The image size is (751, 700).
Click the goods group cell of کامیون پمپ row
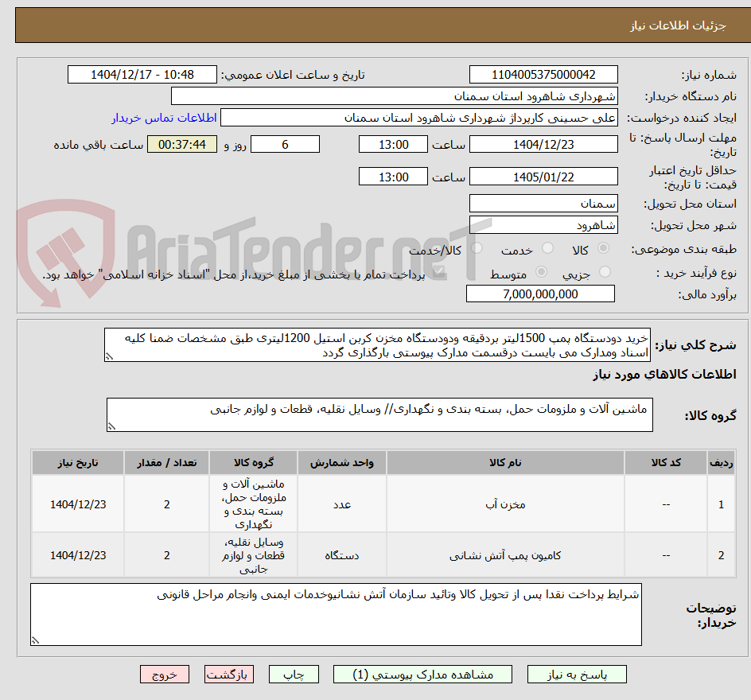pos(253,555)
